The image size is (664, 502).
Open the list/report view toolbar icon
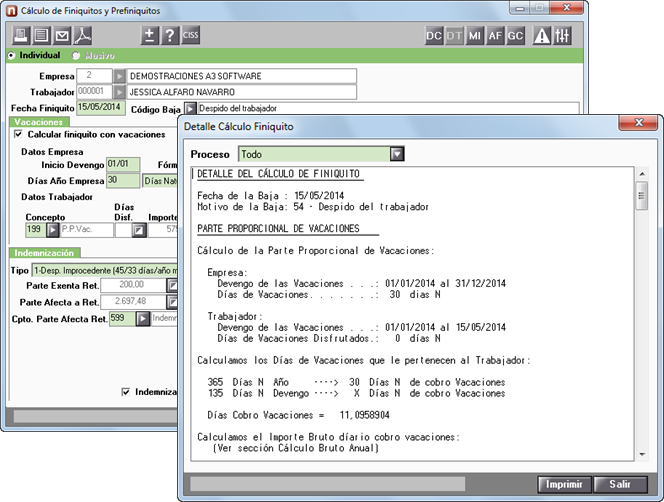pyautogui.click(x=41, y=36)
